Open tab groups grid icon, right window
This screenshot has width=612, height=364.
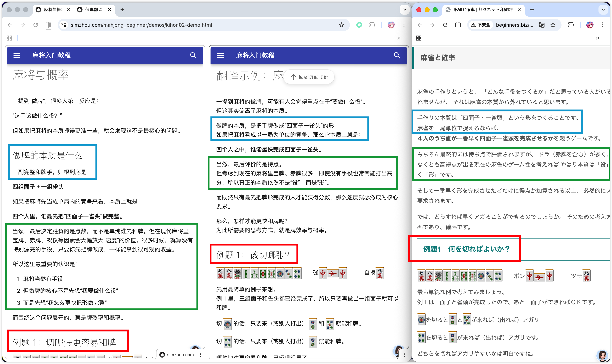[419, 38]
